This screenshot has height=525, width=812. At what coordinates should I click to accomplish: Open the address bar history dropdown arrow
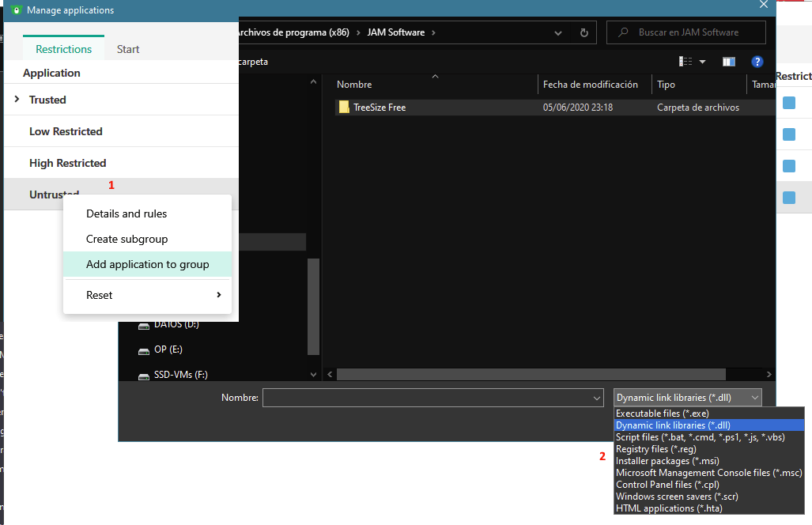pos(558,32)
